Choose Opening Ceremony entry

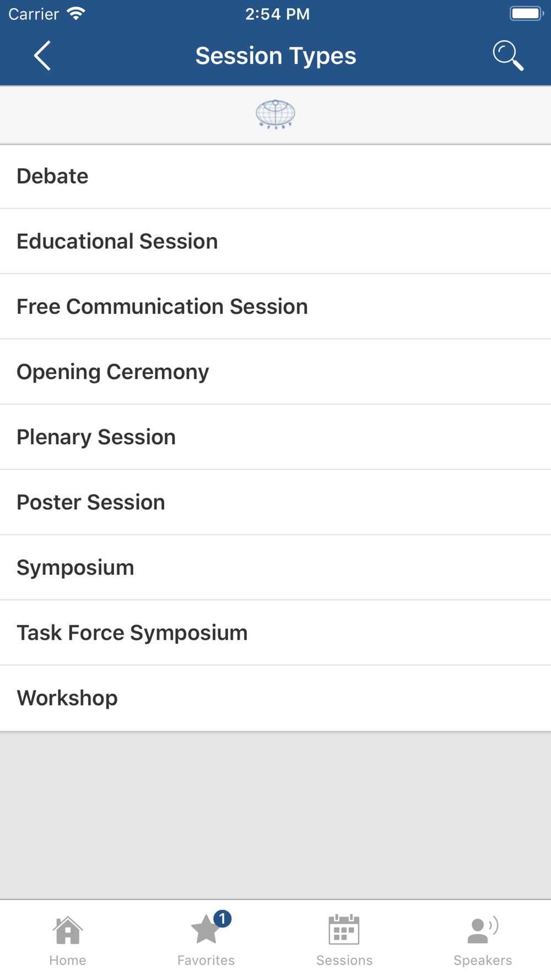[x=275, y=372]
